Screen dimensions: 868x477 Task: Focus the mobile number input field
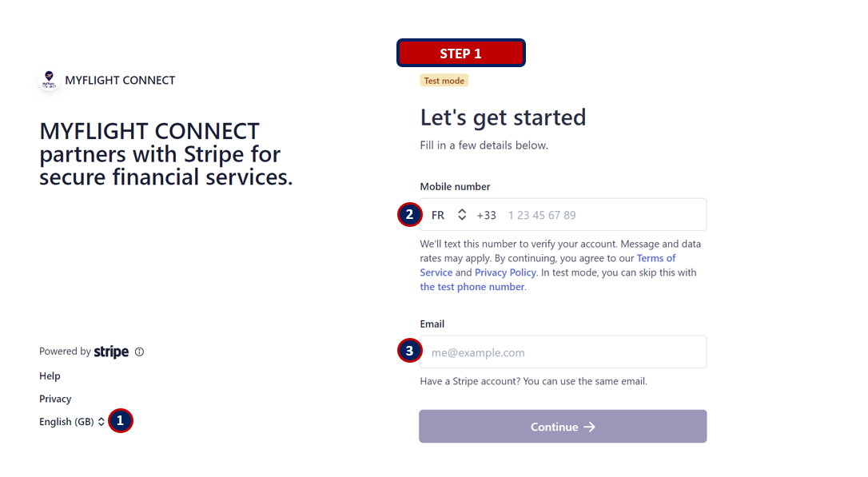coord(603,215)
